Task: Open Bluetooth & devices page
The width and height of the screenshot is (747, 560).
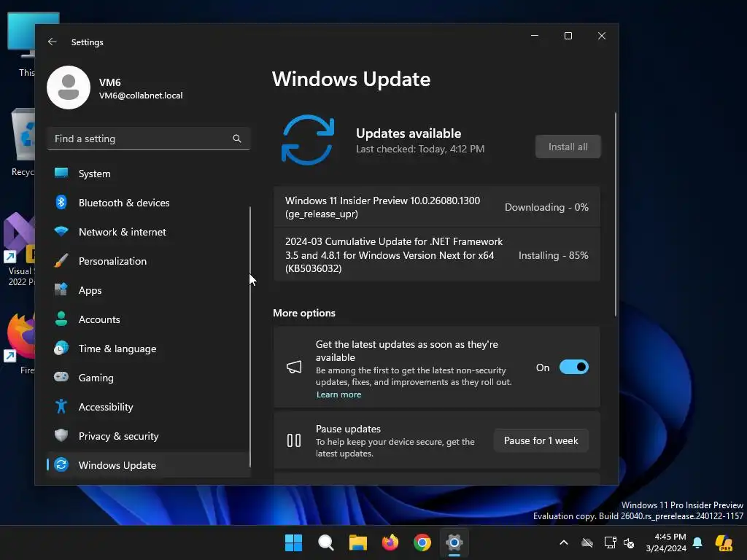Action: click(x=149, y=203)
